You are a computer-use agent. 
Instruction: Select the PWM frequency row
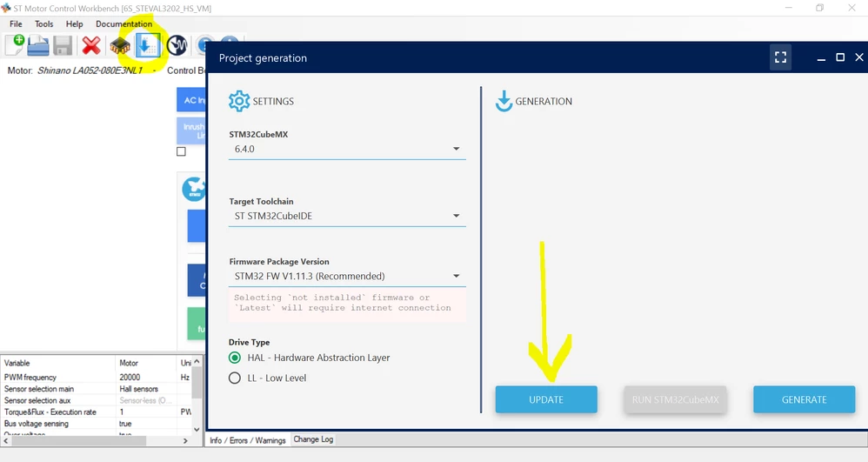97,378
